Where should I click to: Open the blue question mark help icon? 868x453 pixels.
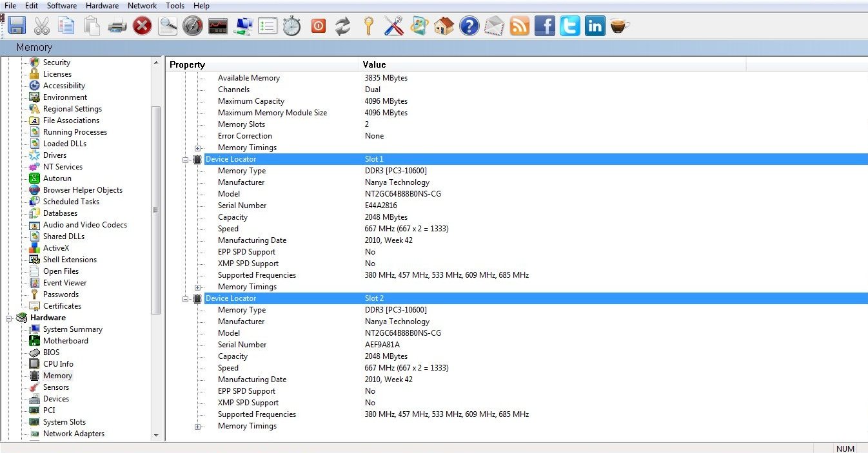coord(469,26)
